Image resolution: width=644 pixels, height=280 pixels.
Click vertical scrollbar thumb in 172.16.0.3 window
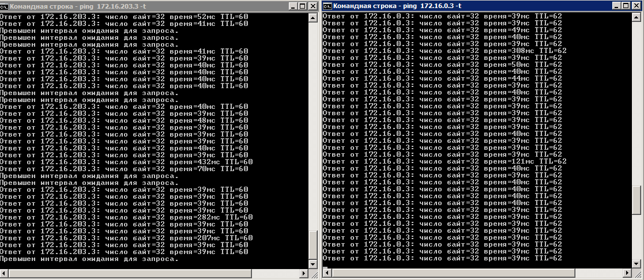pyautogui.click(x=637, y=200)
